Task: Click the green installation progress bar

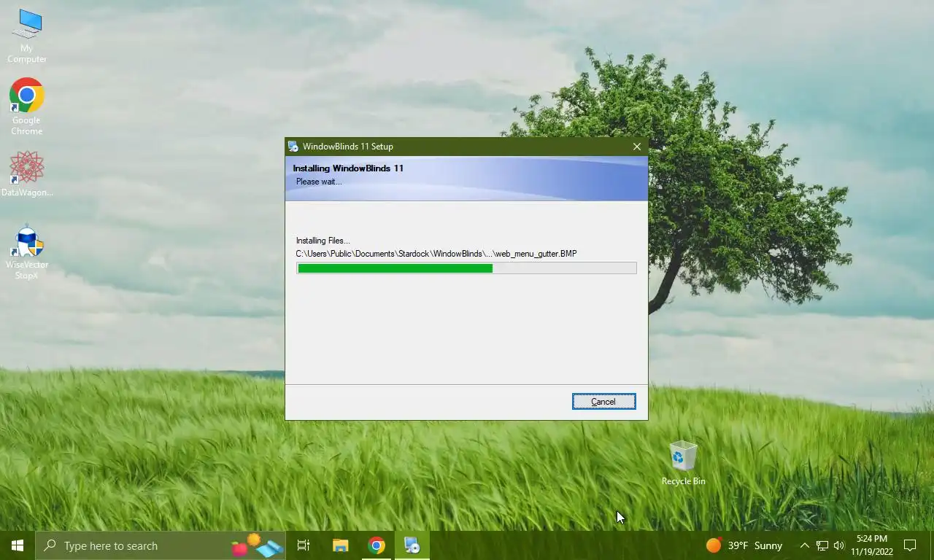Action: (466, 268)
